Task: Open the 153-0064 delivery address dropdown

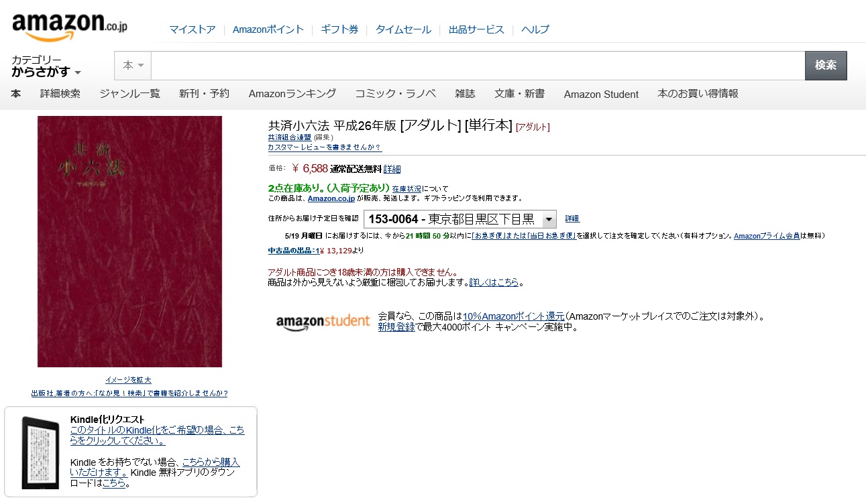Action: tap(460, 219)
